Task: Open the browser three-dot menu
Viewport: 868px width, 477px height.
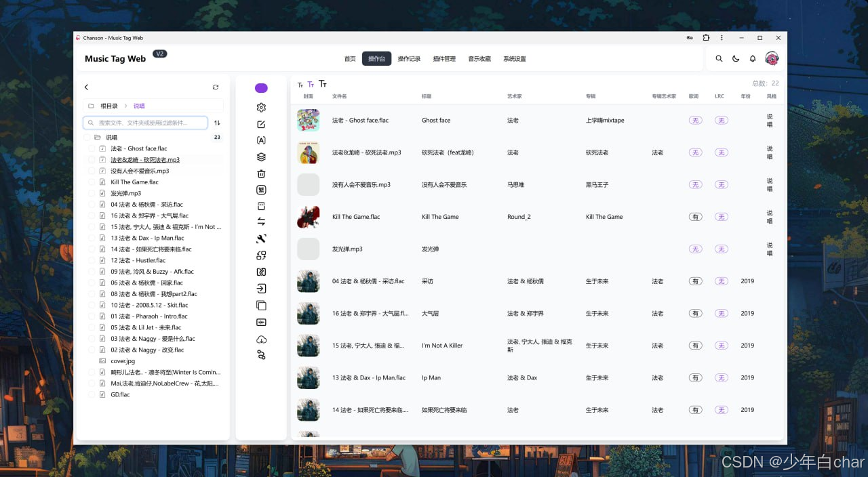Action: [722, 38]
